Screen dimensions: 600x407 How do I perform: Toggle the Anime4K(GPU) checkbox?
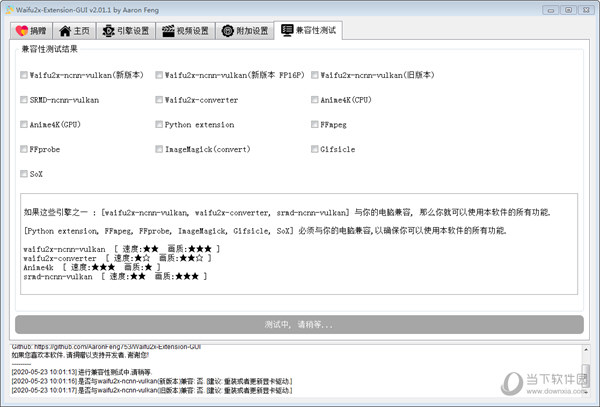pos(24,124)
